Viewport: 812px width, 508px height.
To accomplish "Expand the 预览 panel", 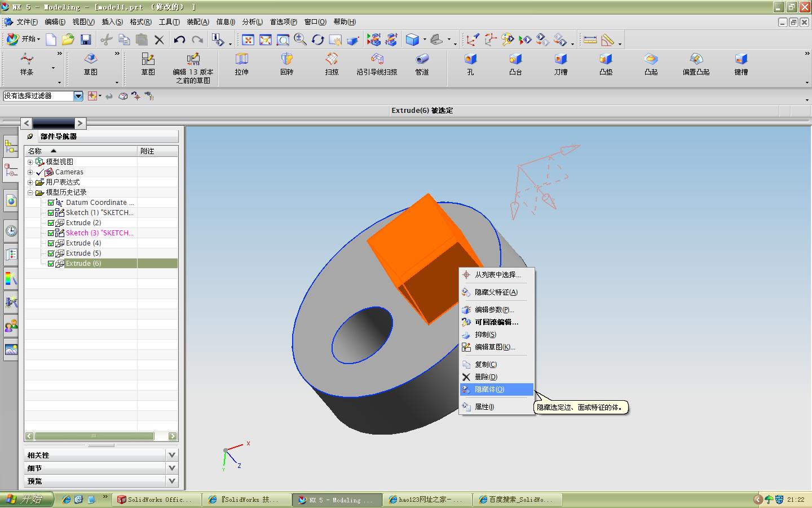I will (172, 481).
